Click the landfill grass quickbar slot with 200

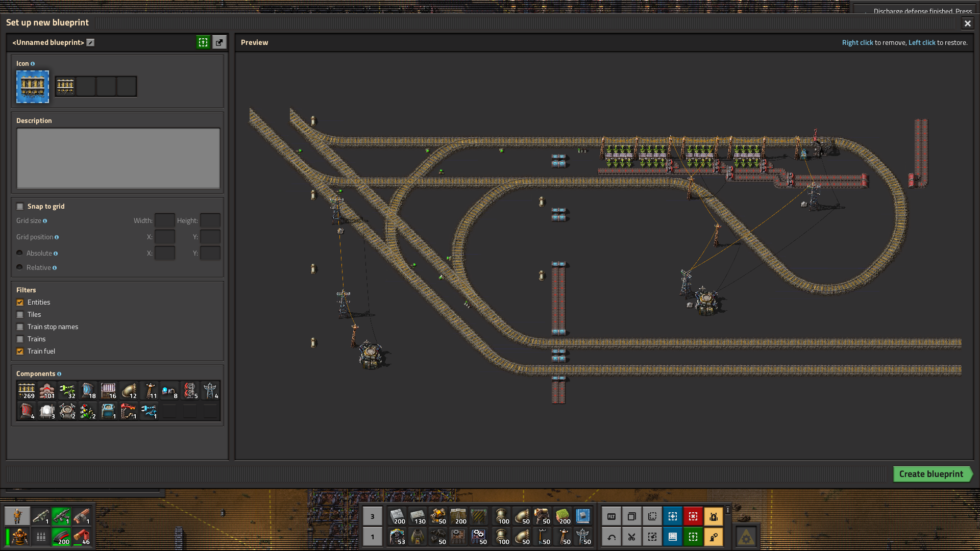coord(562,516)
